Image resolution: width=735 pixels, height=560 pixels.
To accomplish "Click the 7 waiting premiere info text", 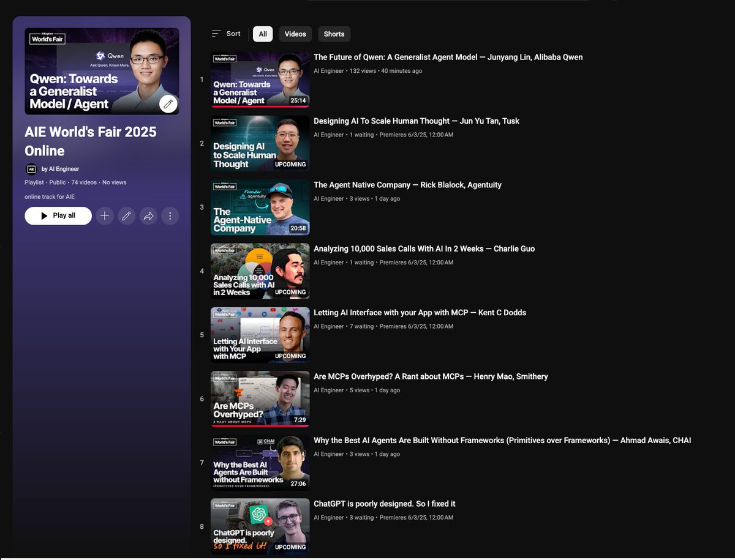I will [402, 326].
